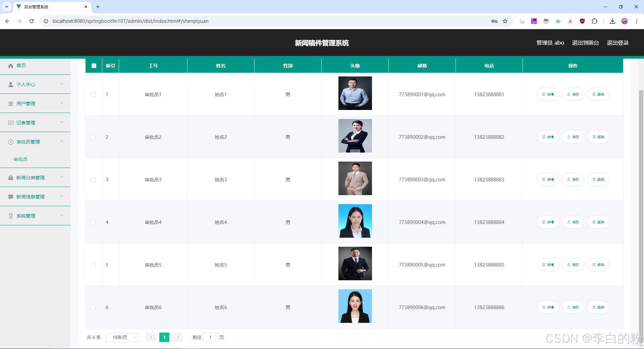Expand the 记者管理 sidebar menu

point(35,123)
